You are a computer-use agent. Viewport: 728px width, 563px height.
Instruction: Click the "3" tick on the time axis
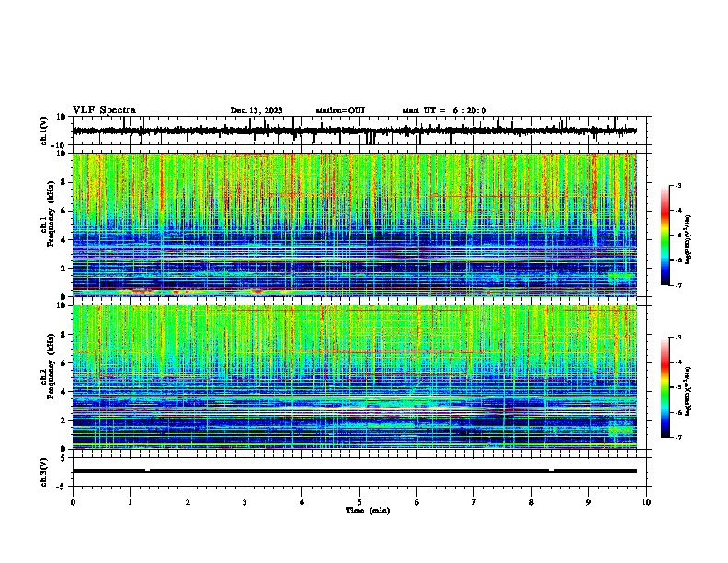245,502
